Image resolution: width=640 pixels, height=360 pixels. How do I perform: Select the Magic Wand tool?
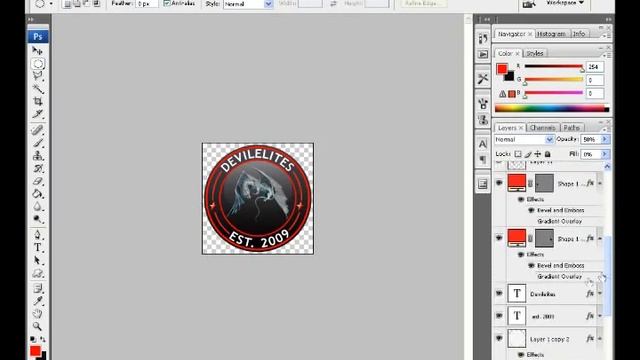tap(38, 89)
